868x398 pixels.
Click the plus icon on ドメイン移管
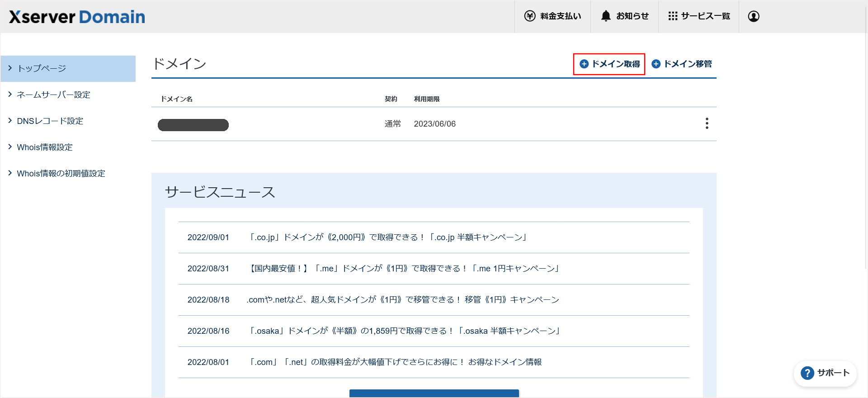656,64
